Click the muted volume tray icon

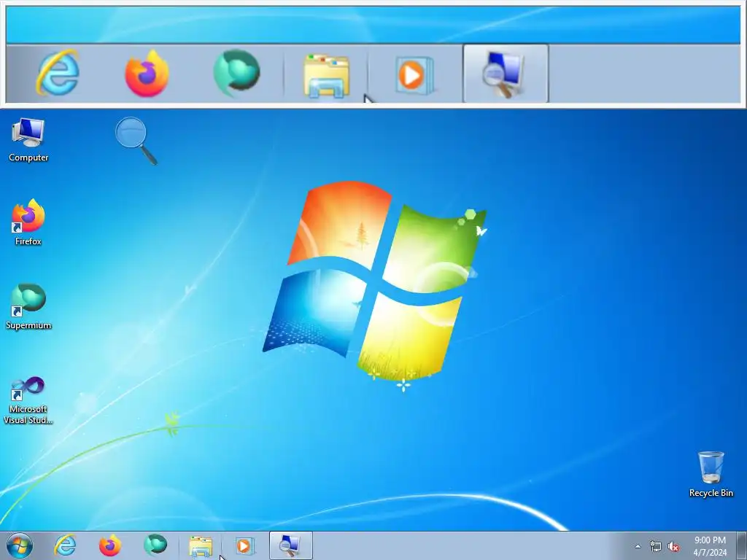click(x=673, y=547)
